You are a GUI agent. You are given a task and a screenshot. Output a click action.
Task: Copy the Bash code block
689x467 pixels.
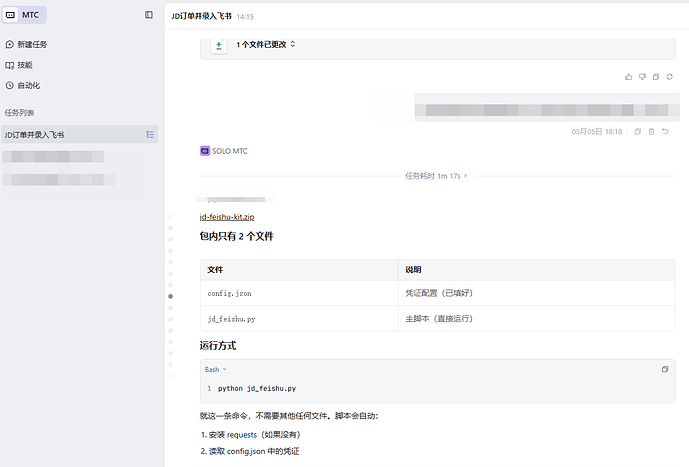coord(665,369)
